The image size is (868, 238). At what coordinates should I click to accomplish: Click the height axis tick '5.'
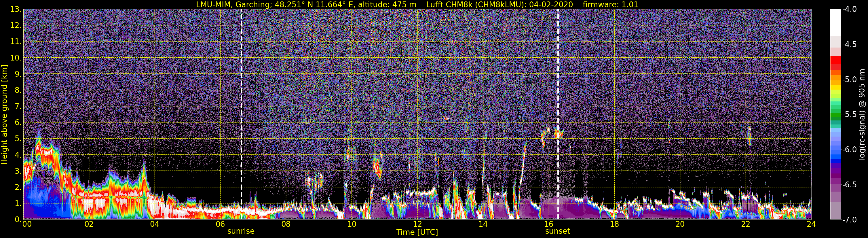[18, 139]
